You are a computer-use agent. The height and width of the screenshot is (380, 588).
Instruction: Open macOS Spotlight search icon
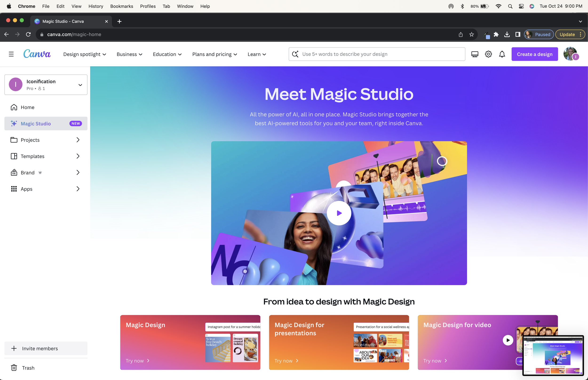510,6
